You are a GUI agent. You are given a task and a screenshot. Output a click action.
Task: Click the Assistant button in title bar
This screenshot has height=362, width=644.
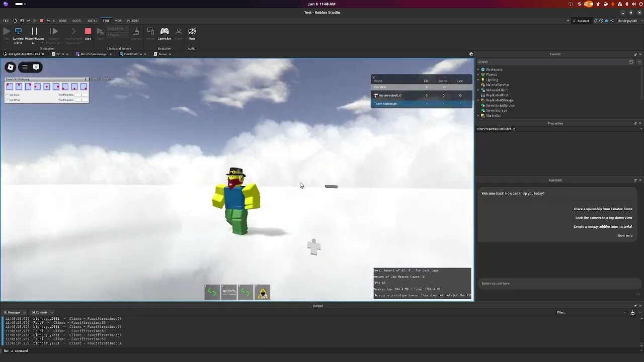[581, 21]
